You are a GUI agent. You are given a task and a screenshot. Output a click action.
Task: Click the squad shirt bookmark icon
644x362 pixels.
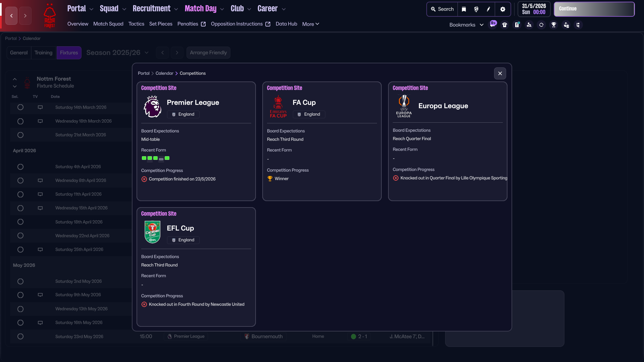[x=504, y=25]
